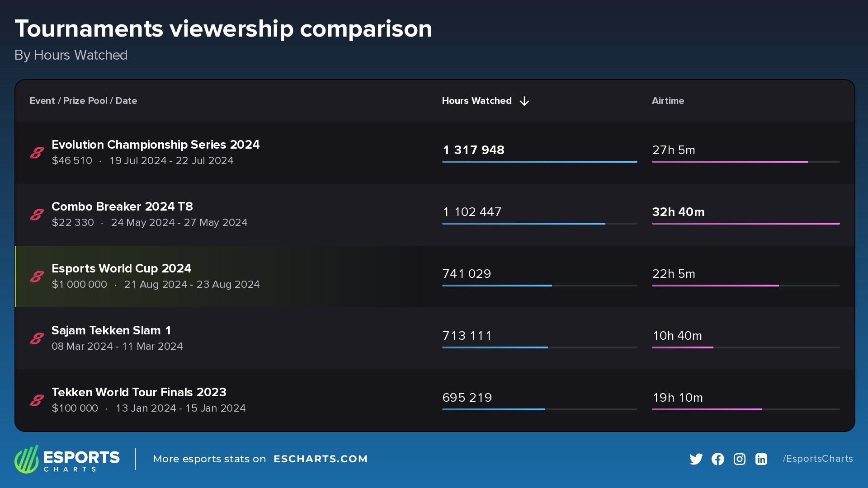Screen dimensions: 868x488
Task: Click Tekken icon beside Esports World Cup
Action: click(37, 277)
